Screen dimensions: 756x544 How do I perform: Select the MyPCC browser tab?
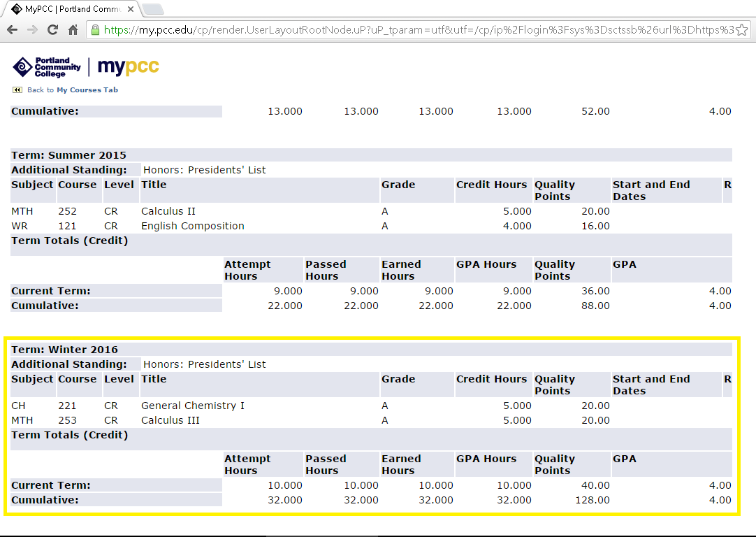pos(66,9)
